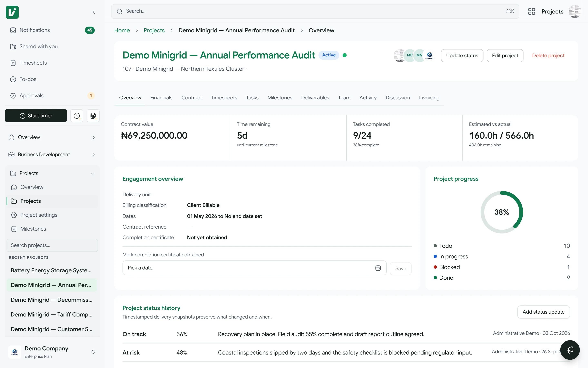
Task: Click the Update status button
Action: [x=462, y=55]
